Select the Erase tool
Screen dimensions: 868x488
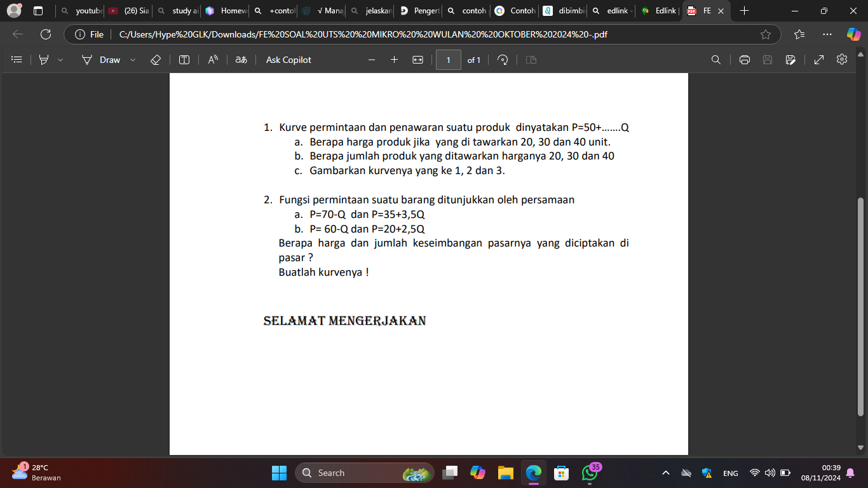coord(156,60)
